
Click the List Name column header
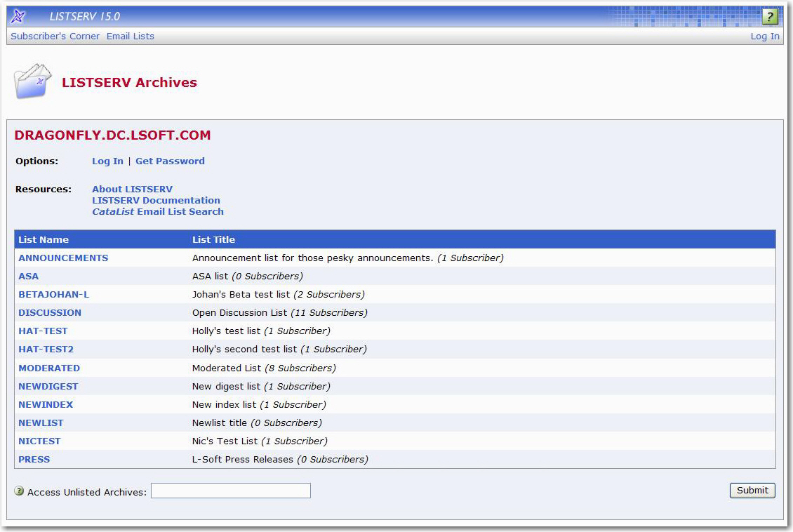[x=44, y=240]
